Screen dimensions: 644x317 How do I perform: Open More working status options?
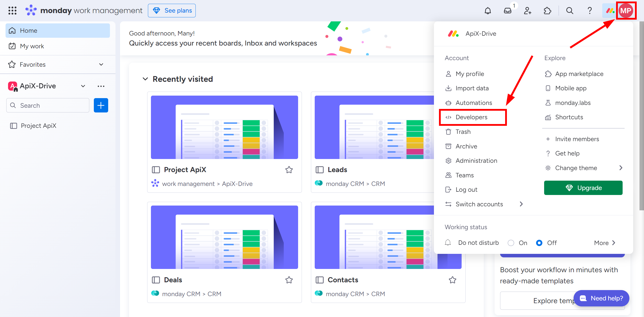click(x=605, y=243)
